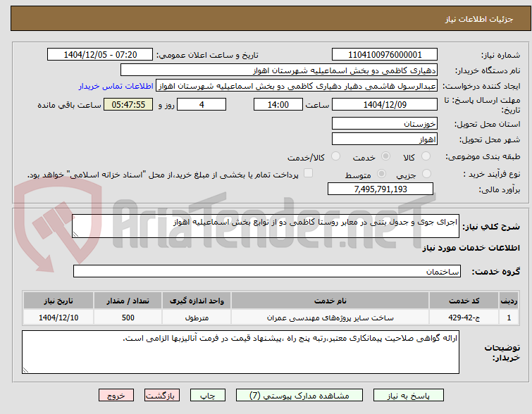Click the کد خدمت column header
Screen dimensions: 532x414
(464, 301)
